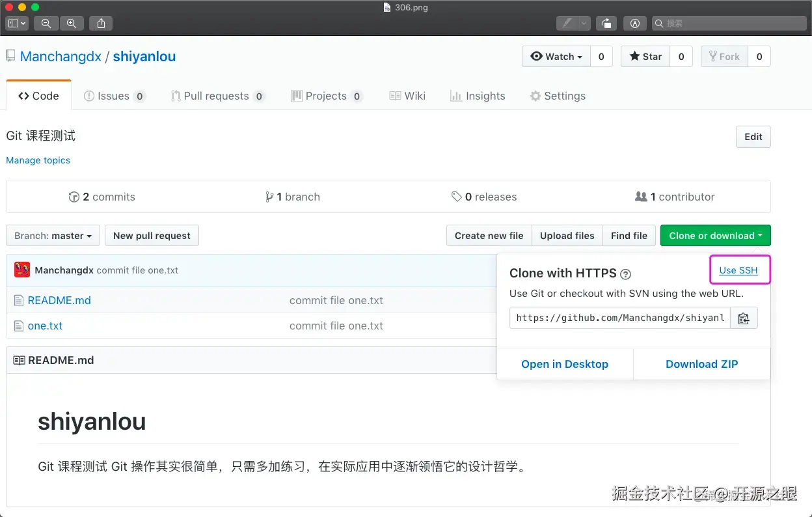Click the Preview markup pen icon
This screenshot has width=812, height=517.
(567, 23)
